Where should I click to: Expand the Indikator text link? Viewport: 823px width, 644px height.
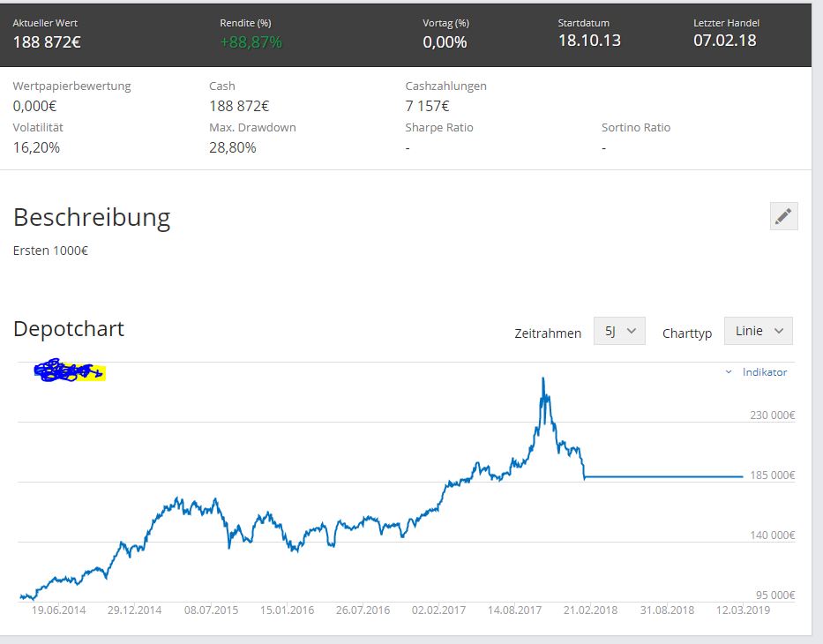point(765,372)
